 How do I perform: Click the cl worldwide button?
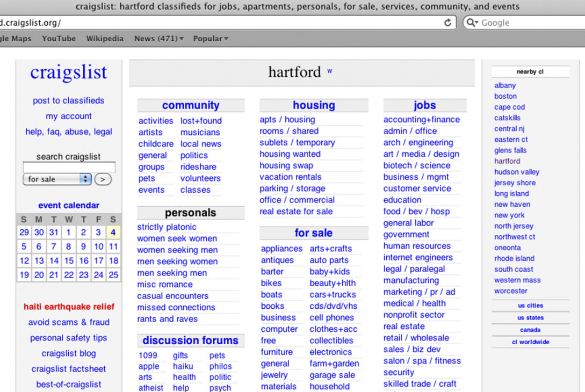click(x=530, y=342)
